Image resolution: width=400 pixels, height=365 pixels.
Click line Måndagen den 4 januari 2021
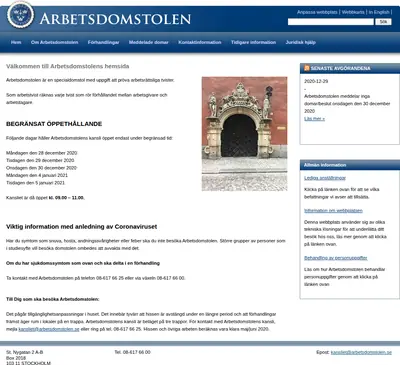click(37, 175)
